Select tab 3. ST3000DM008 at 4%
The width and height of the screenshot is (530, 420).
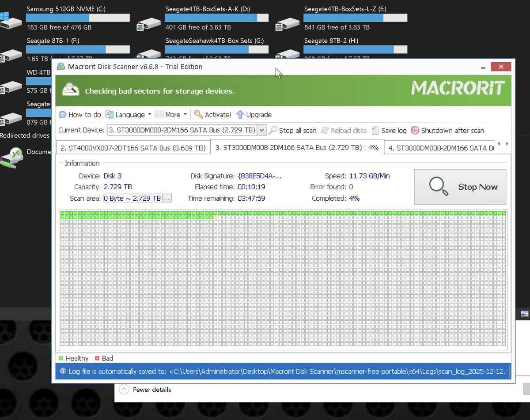297,148
